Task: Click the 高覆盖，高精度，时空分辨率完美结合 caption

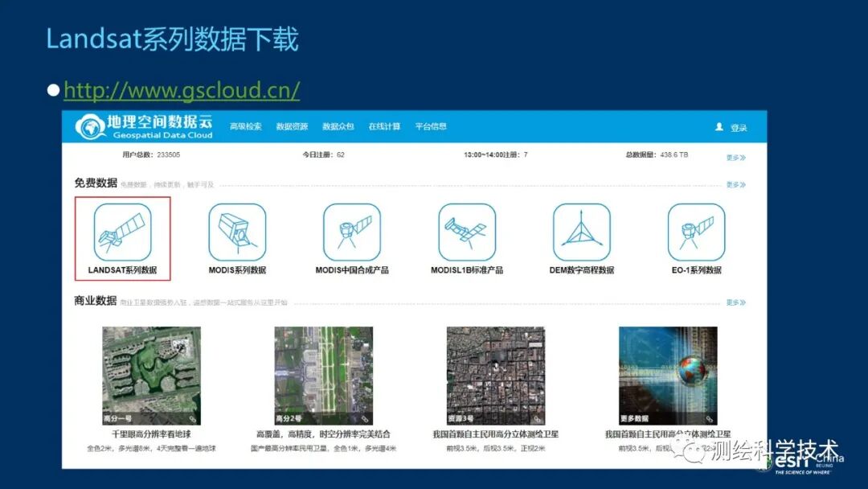Action: tap(323, 434)
